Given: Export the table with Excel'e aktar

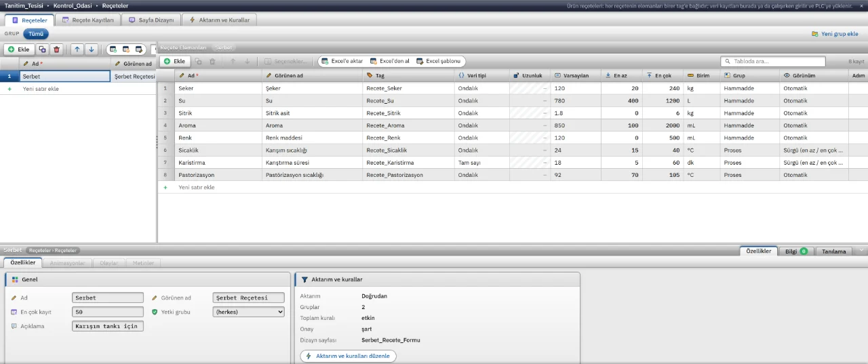Looking at the screenshot, I should click(342, 61).
